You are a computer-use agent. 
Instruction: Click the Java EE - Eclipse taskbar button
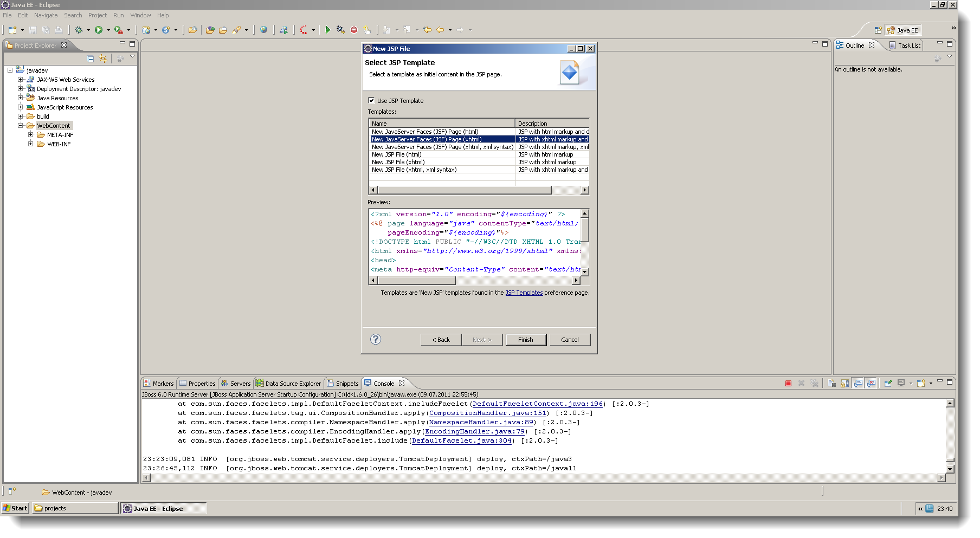(x=164, y=508)
